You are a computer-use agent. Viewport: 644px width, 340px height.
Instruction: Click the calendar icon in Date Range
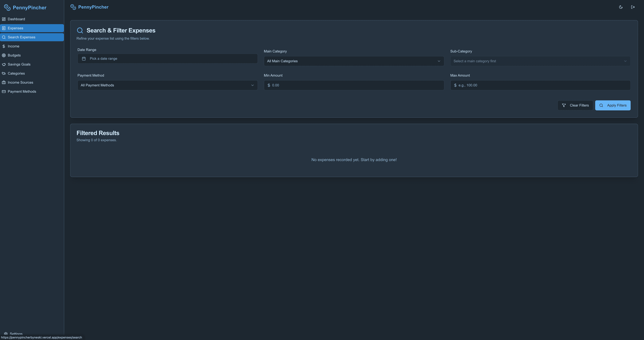coord(84,58)
